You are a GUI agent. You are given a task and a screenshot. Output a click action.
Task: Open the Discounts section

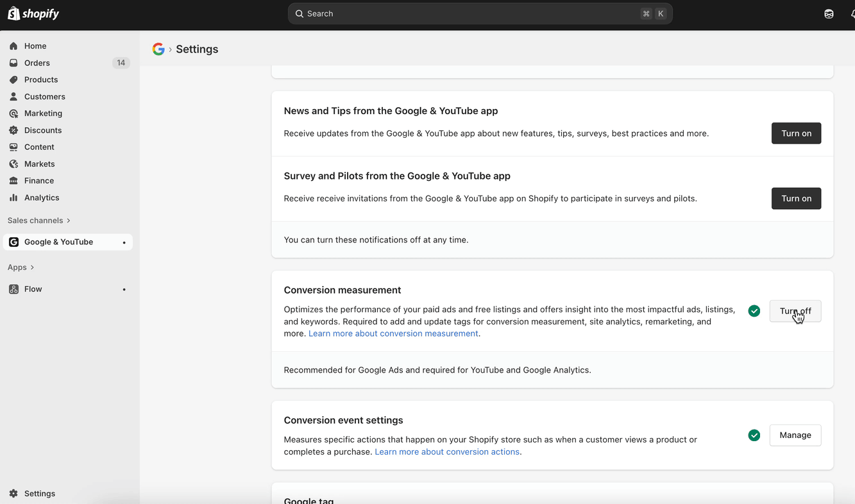[x=42, y=130]
